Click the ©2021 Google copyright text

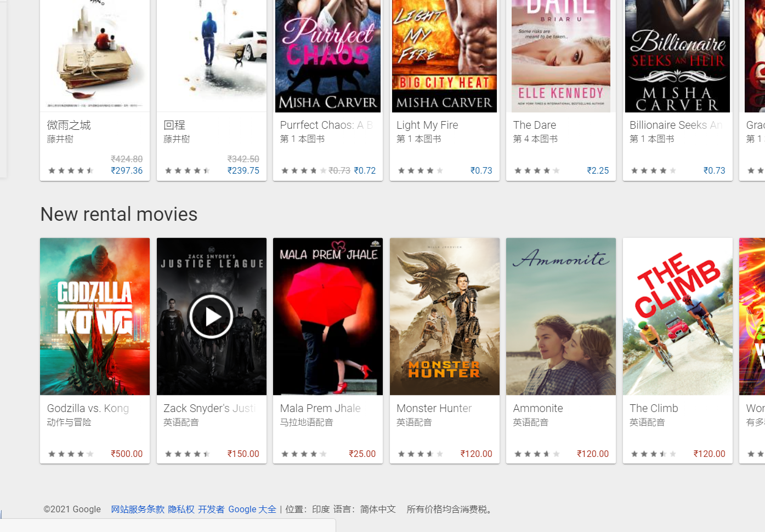(x=72, y=509)
